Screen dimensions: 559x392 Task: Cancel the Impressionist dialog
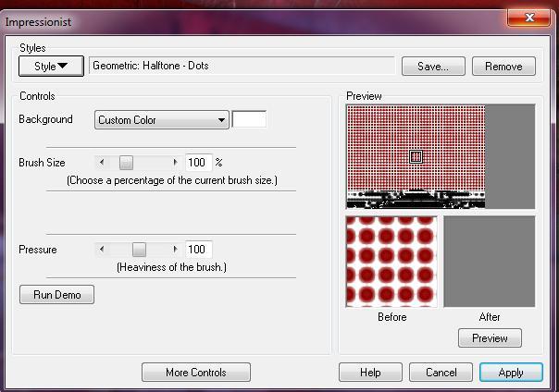[441, 372]
